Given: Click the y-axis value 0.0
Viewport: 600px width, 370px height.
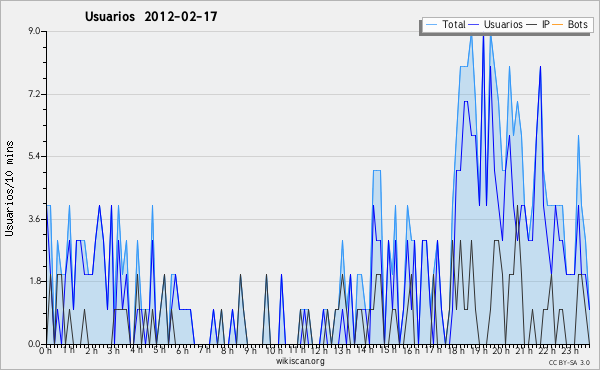Looking at the screenshot, I should click(x=34, y=344).
